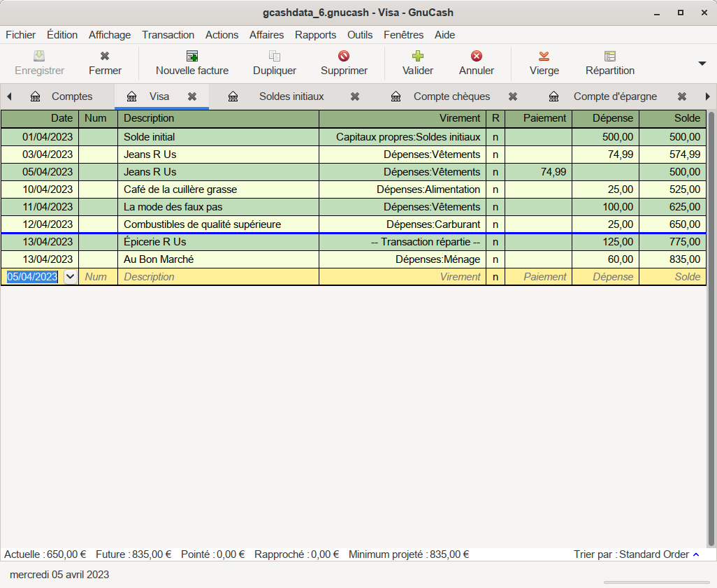The width and height of the screenshot is (717, 588).
Task: Open the Trier par Standard Order selector
Action: pyautogui.click(x=637, y=554)
